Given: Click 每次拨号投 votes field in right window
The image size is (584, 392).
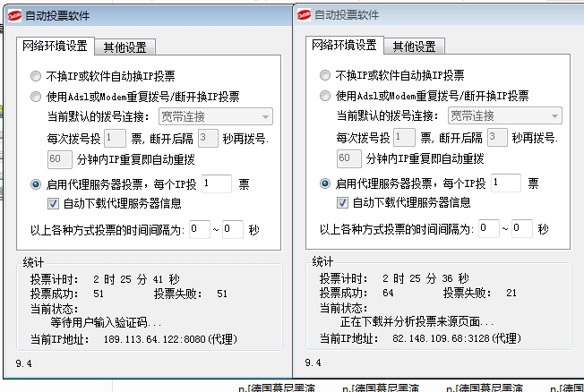Looking at the screenshot, I should pyautogui.click(x=404, y=138).
